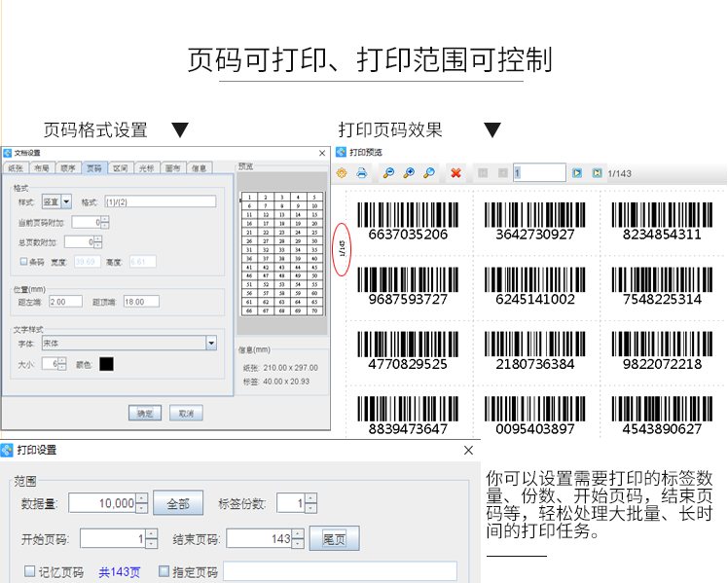Open print settings gear icon in preview toolbar
The width and height of the screenshot is (728, 583).
tap(342, 173)
